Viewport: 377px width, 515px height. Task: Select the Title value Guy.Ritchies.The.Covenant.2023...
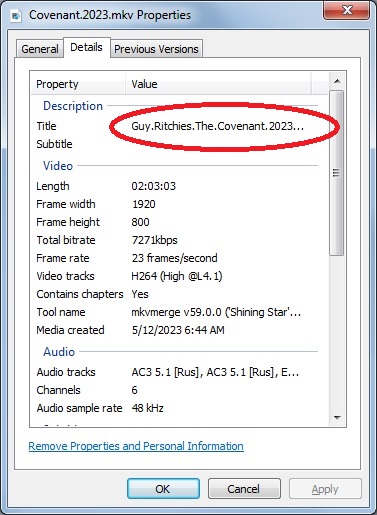pos(217,126)
